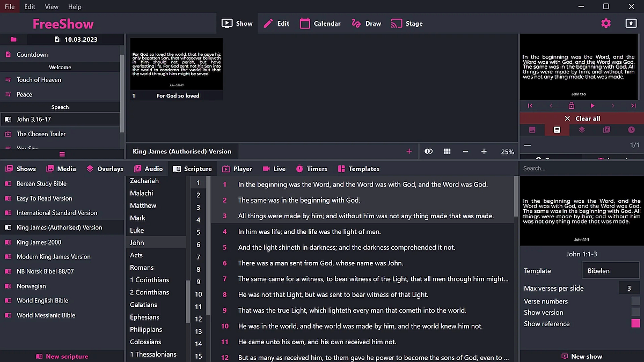Image resolution: width=644 pixels, height=362 pixels.
Task: Click the New show button
Action: [582, 356]
